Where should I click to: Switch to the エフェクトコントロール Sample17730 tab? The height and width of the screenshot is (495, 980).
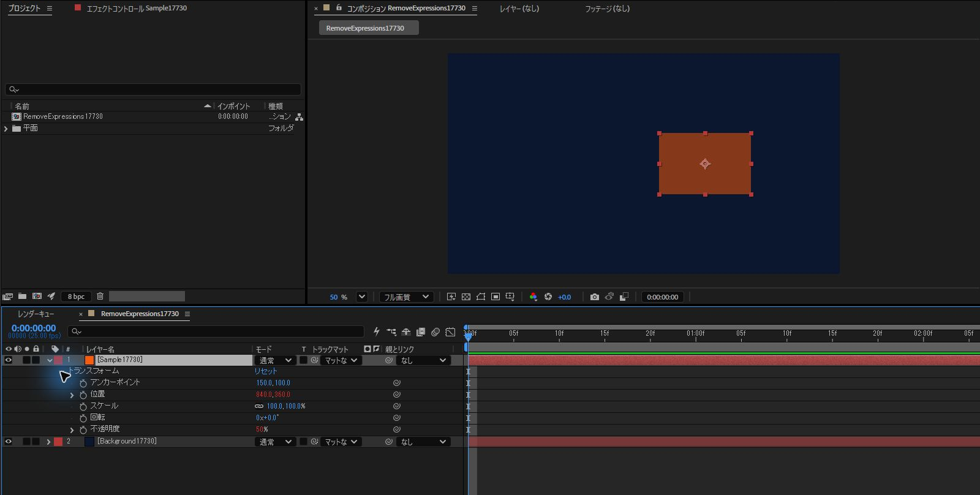click(137, 9)
